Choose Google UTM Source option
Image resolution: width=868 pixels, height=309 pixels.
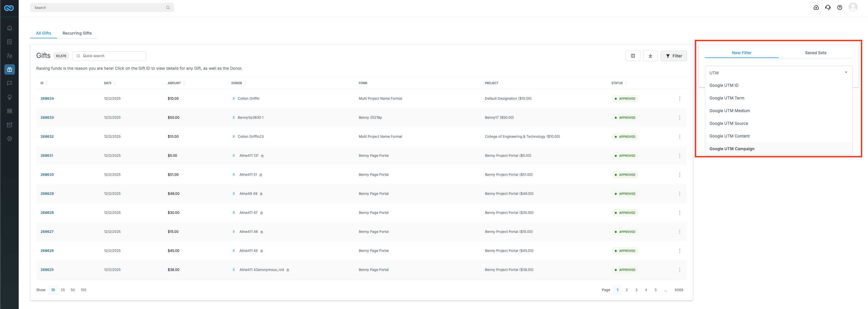coord(778,123)
